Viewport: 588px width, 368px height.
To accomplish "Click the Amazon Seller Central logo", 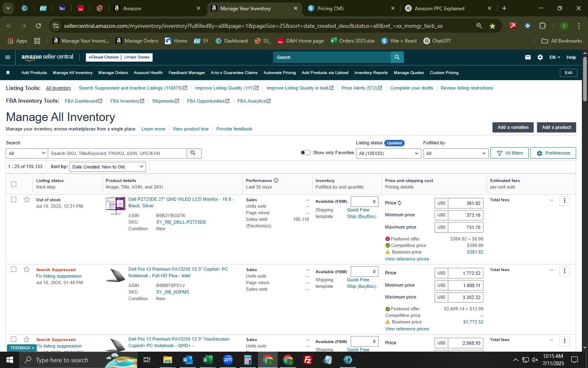I will 47,57.
